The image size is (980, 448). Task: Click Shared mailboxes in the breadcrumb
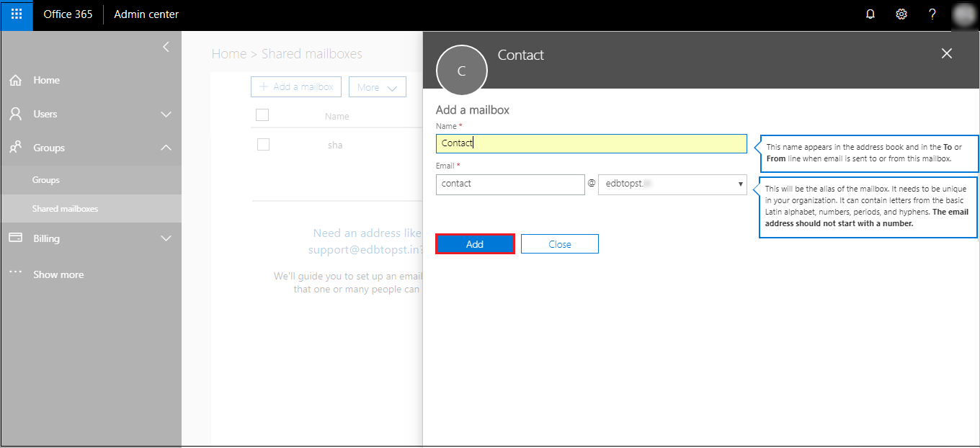[312, 54]
